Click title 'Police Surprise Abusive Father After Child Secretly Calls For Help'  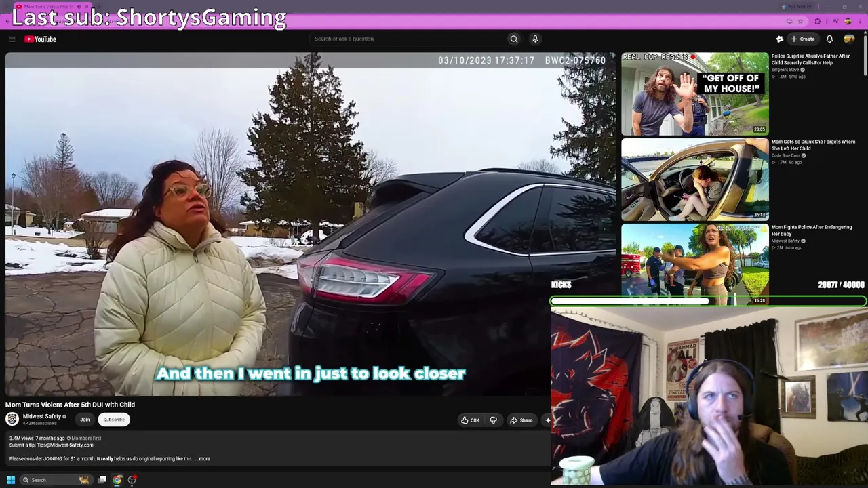(x=810, y=60)
